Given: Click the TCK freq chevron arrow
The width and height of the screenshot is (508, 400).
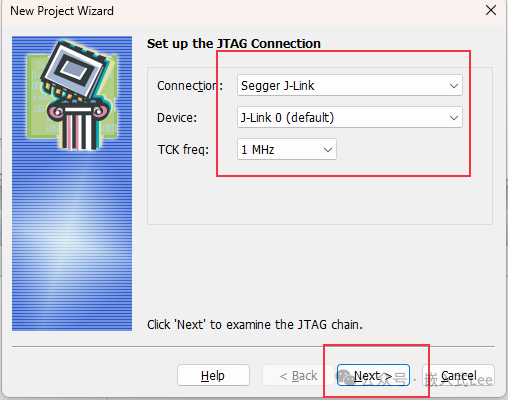Looking at the screenshot, I should [328, 150].
